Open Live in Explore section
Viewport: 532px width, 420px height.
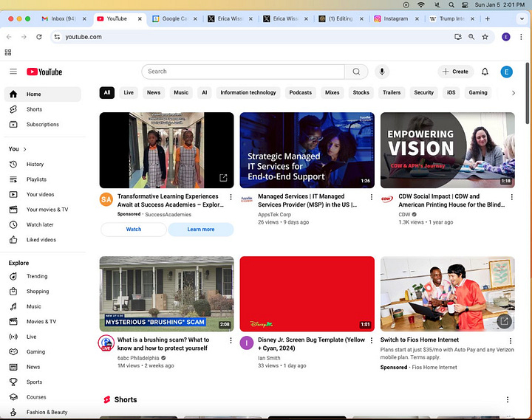(42, 337)
